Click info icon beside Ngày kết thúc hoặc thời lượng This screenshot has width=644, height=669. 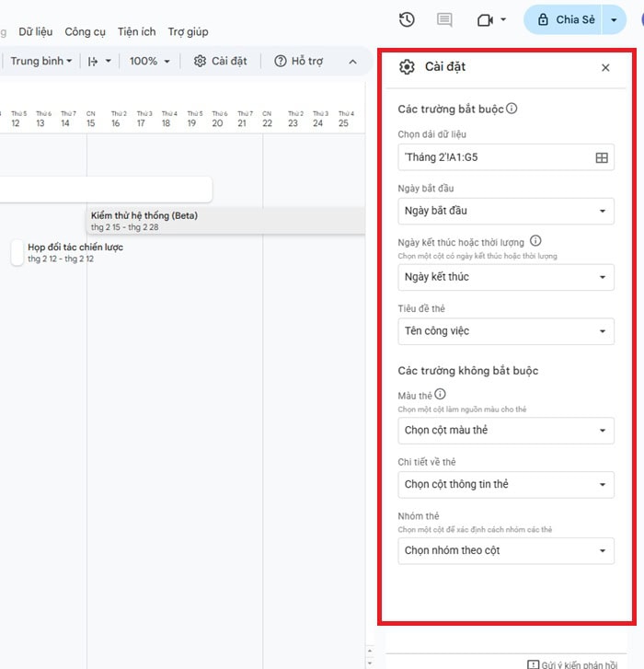pos(535,242)
